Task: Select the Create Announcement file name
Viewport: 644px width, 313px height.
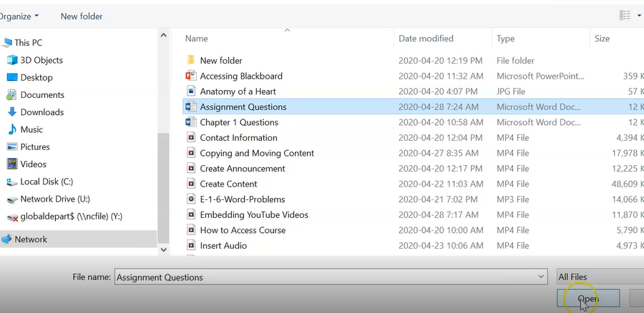Action: pos(243,169)
